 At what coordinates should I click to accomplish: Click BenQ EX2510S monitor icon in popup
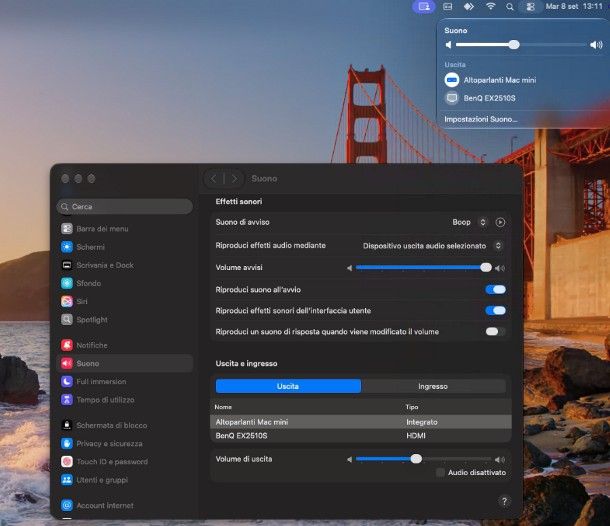click(x=452, y=98)
